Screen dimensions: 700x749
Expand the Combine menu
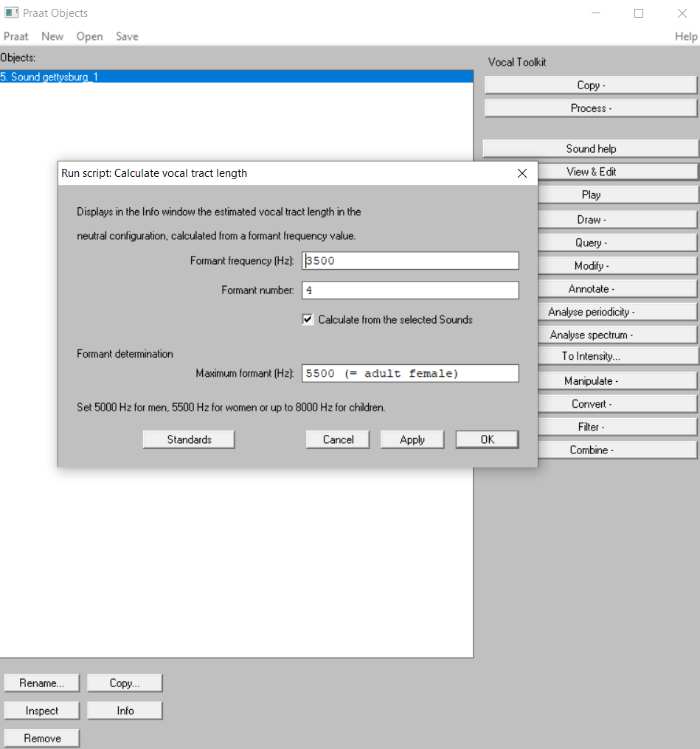[618, 450]
